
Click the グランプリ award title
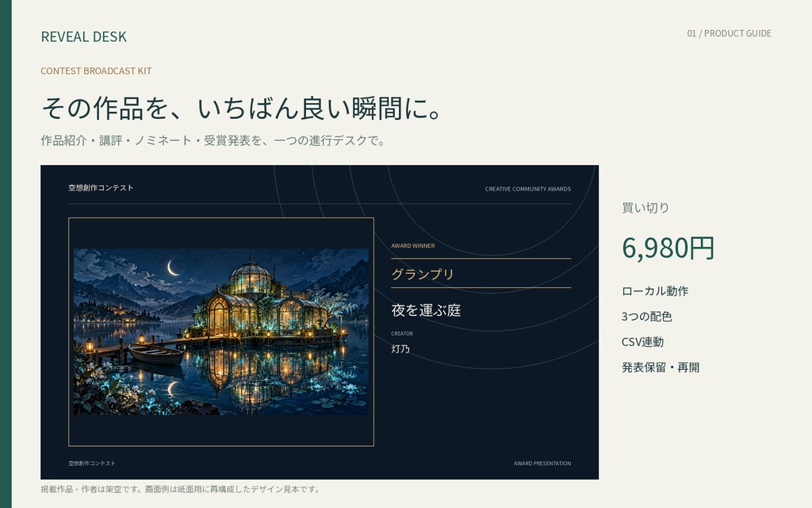(x=423, y=274)
